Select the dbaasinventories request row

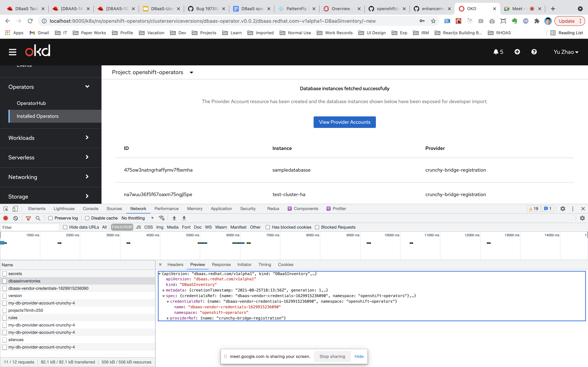24,281
